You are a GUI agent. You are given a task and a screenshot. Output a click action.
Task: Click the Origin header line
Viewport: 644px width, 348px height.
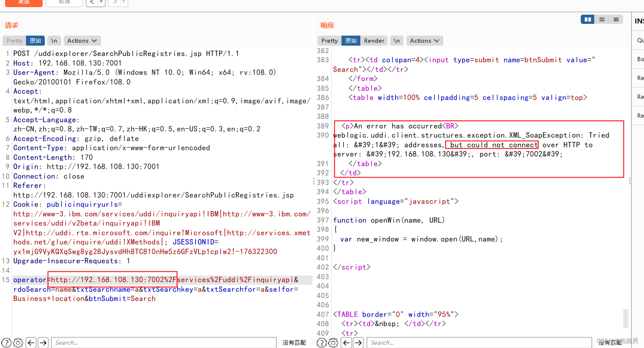(x=86, y=167)
